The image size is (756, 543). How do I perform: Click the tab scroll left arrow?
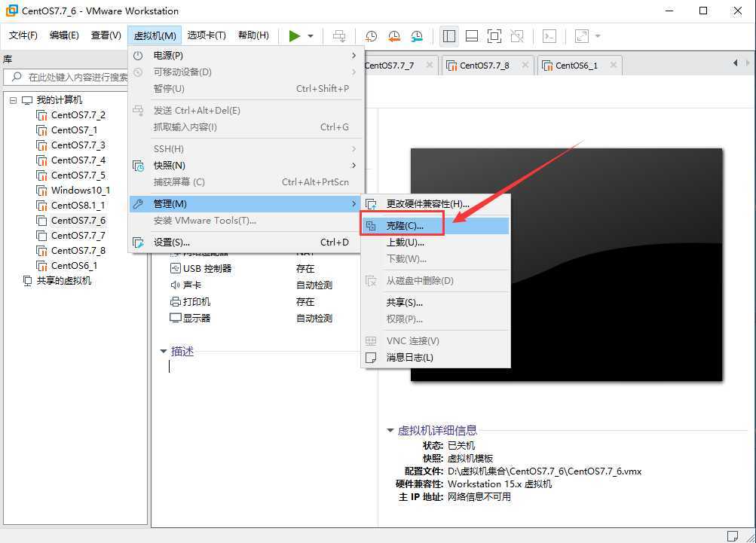735,63
